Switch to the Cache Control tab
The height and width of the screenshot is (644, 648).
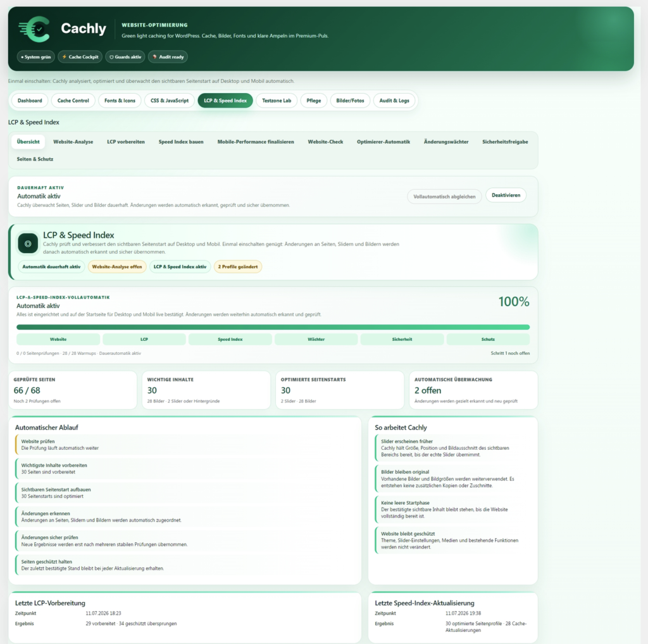coord(73,101)
